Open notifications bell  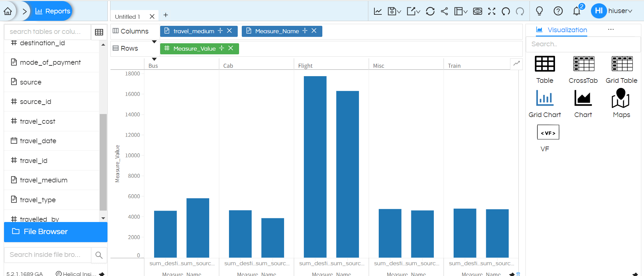pyautogui.click(x=577, y=11)
